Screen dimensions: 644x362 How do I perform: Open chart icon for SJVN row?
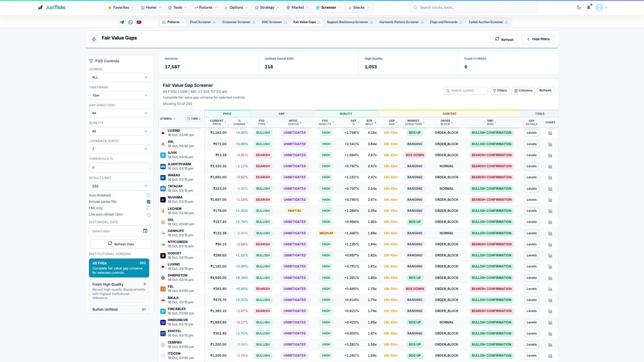click(x=550, y=155)
